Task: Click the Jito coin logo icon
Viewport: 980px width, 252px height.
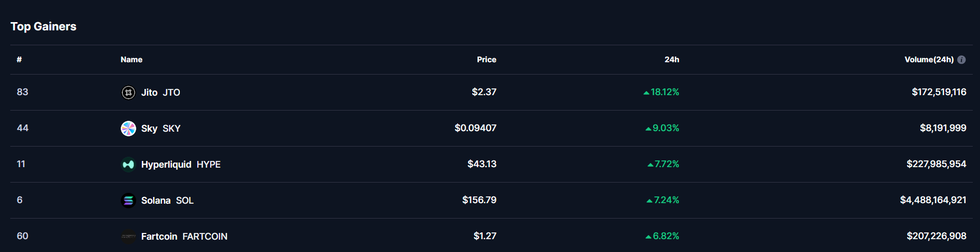Action: pyautogui.click(x=128, y=93)
